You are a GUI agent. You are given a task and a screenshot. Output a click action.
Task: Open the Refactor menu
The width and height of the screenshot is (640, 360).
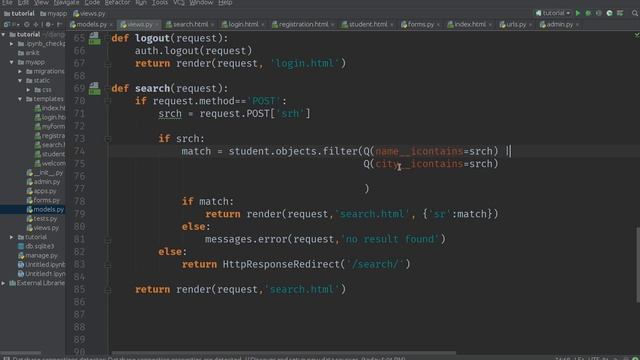coord(118,2)
